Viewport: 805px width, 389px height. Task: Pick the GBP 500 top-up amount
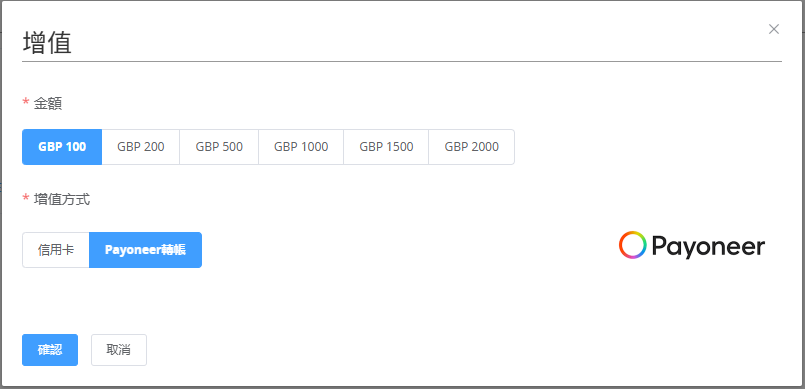219,147
